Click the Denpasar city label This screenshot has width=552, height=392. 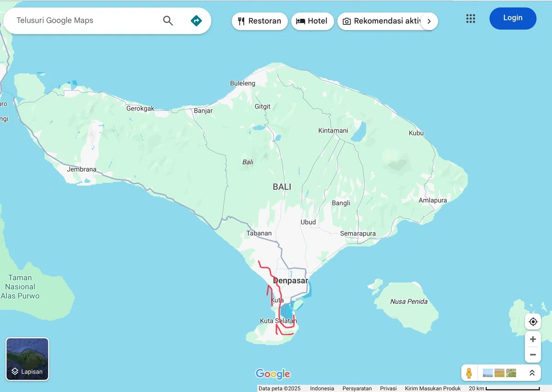pyautogui.click(x=291, y=281)
